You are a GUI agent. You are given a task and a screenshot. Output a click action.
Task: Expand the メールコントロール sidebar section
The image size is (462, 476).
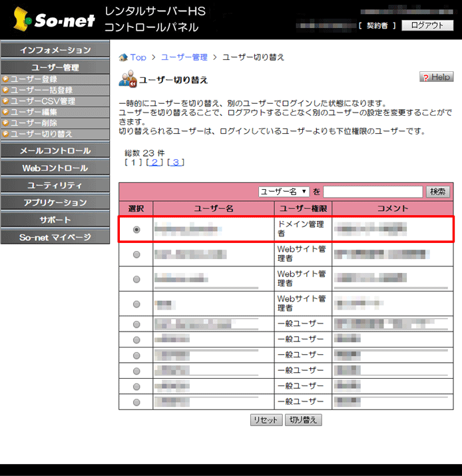tap(55, 150)
